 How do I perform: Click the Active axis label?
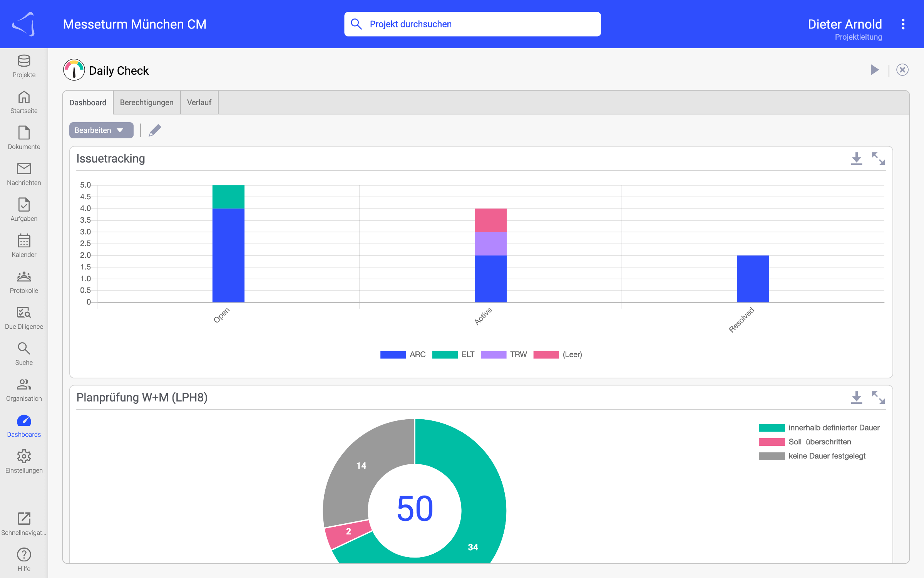click(x=483, y=316)
